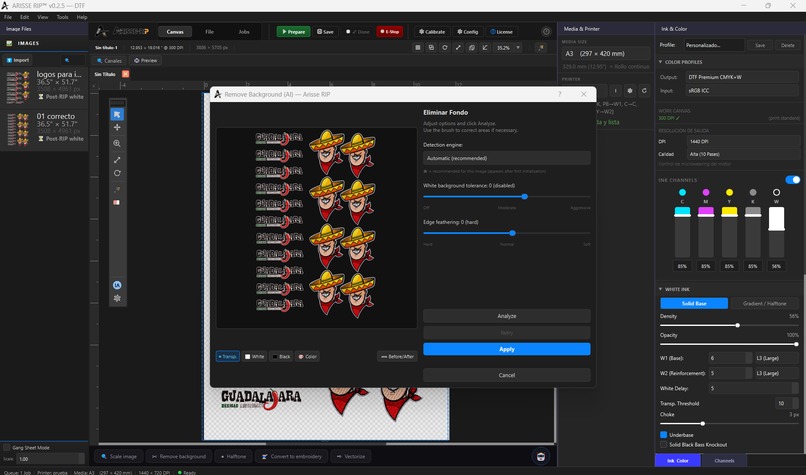Open the 1440 DPI dropdown
The height and width of the screenshot is (475, 806).
(x=742, y=141)
